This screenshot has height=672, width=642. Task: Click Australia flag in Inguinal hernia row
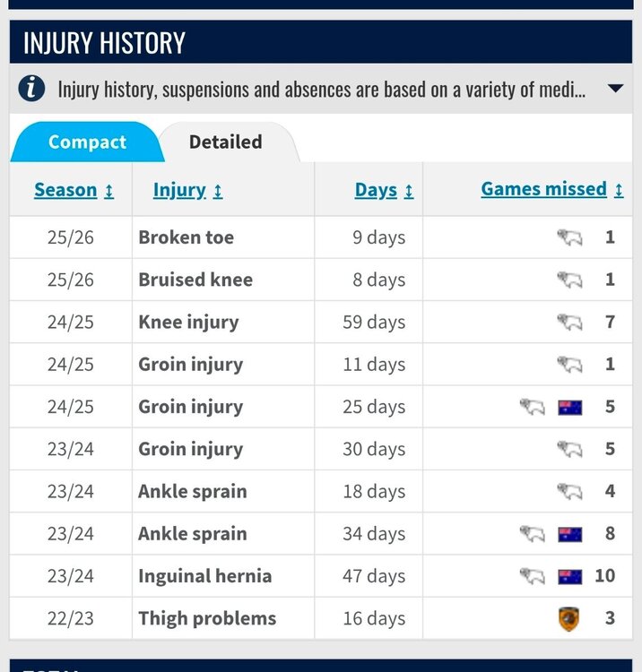pyautogui.click(x=570, y=577)
